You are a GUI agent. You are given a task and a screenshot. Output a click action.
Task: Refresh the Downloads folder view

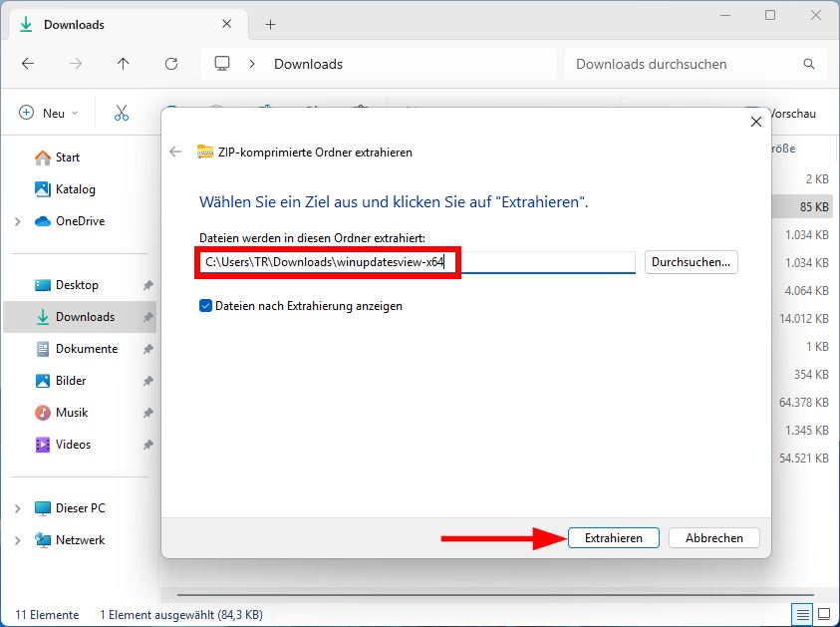pos(170,63)
